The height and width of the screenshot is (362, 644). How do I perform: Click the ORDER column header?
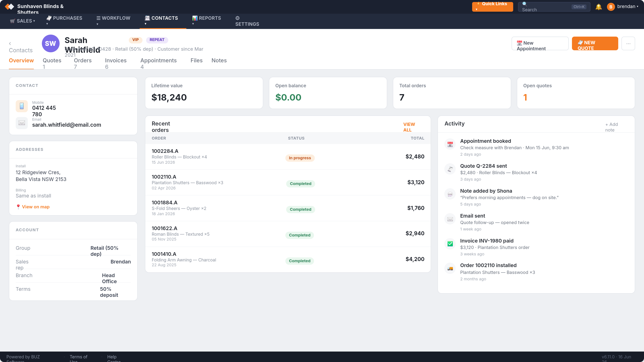point(159,138)
